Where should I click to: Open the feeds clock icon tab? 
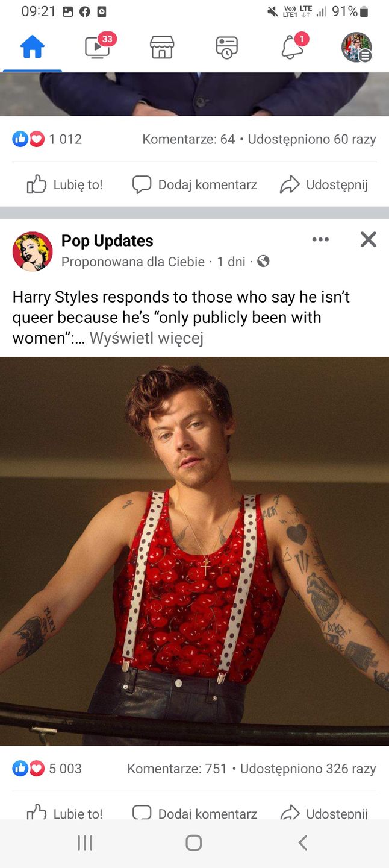click(226, 47)
